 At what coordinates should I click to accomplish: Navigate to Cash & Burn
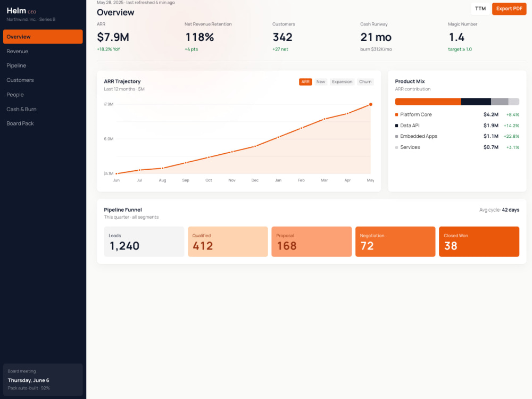tap(43, 109)
